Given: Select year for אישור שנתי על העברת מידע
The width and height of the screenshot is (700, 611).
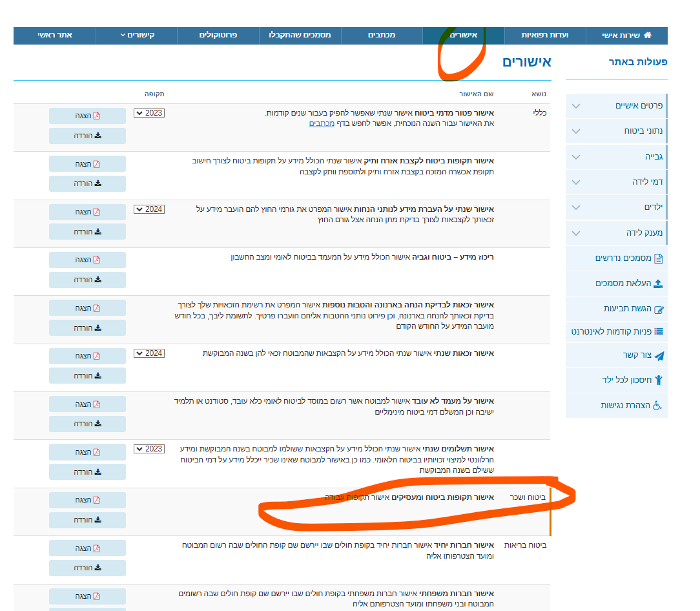Looking at the screenshot, I should [149, 209].
